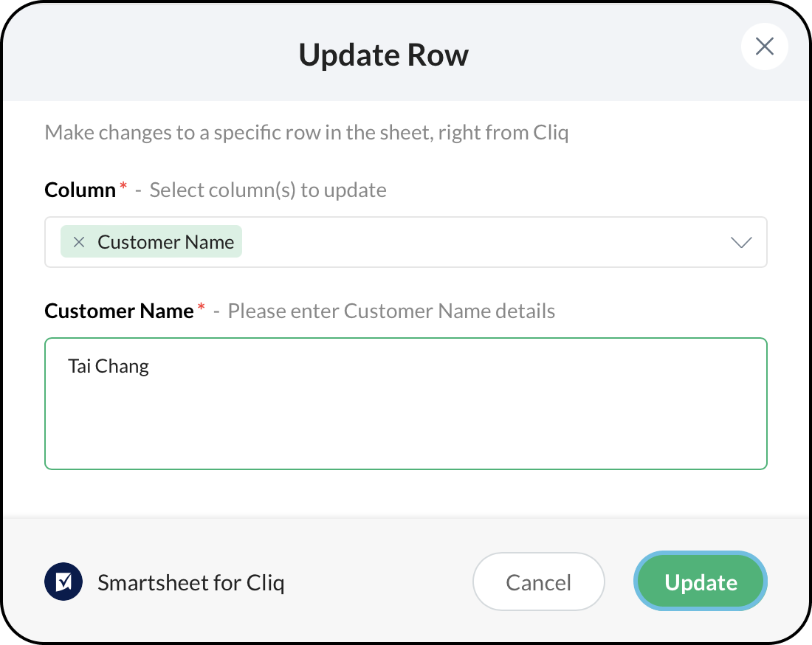Focus the Customer Name text area
This screenshot has width=812, height=645.
pyautogui.click(x=406, y=421)
